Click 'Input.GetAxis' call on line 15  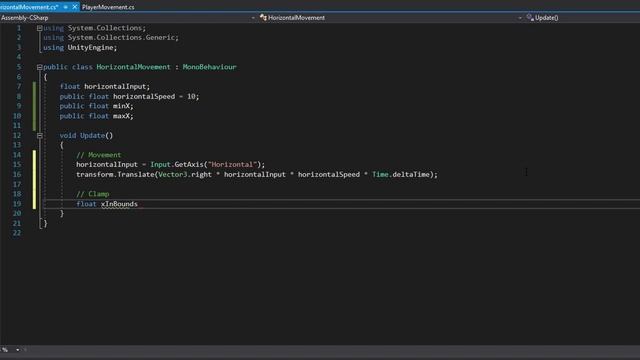pyautogui.click(x=176, y=164)
